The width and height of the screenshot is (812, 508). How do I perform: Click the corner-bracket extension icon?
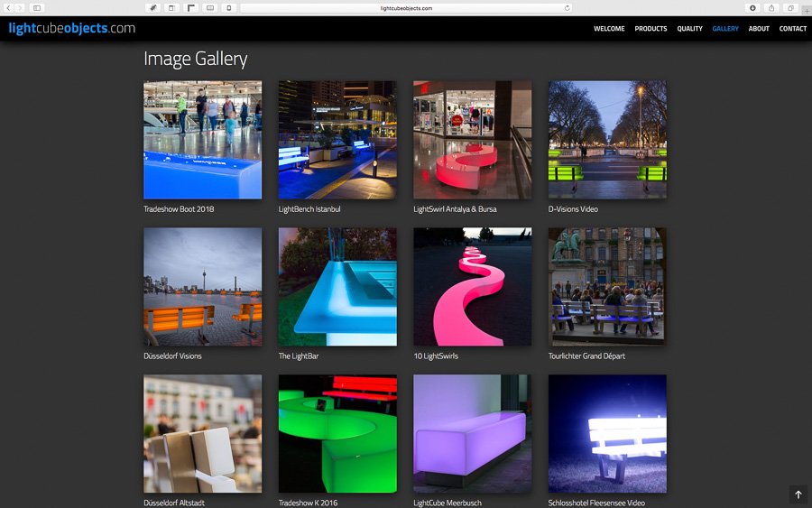(191, 8)
